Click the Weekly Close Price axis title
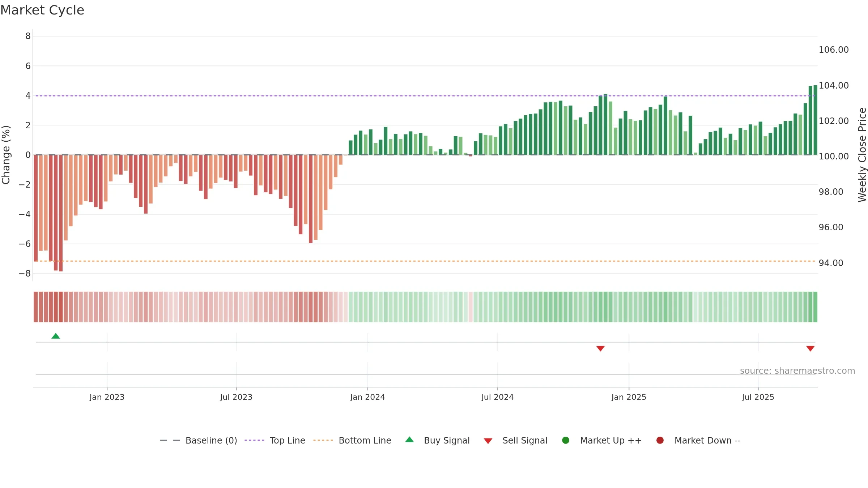 tap(862, 155)
